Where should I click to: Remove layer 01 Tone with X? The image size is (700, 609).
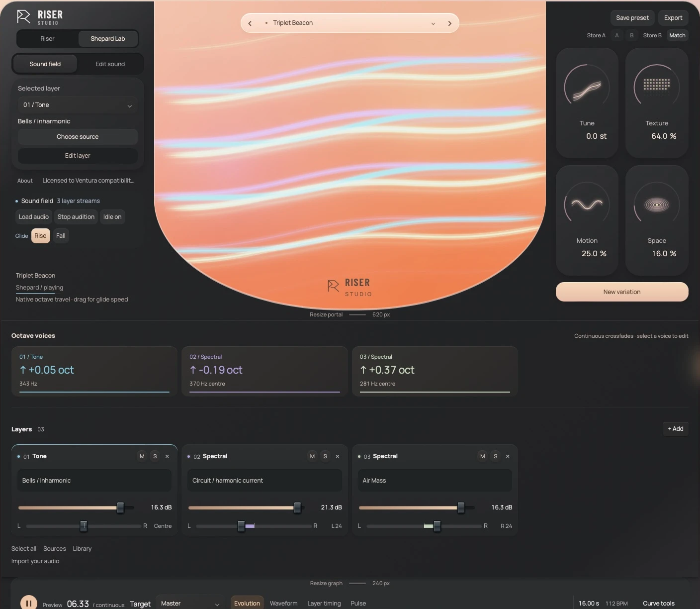click(x=167, y=456)
